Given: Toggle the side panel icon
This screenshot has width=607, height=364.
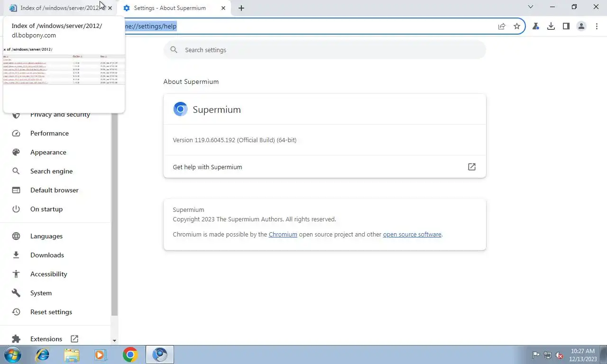Looking at the screenshot, I should (x=566, y=26).
